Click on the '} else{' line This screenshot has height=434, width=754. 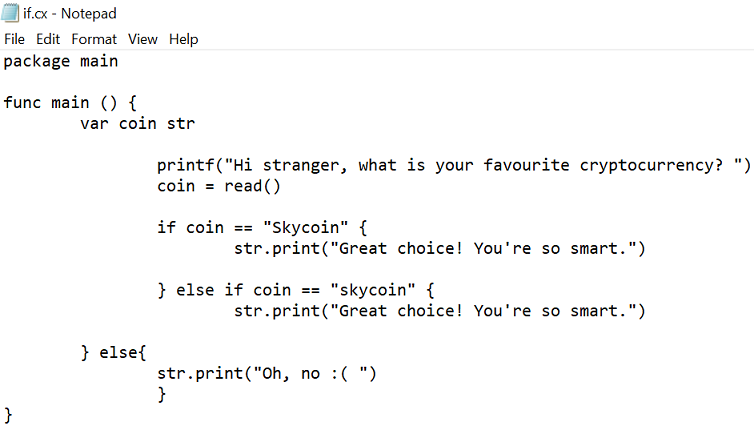(x=114, y=353)
